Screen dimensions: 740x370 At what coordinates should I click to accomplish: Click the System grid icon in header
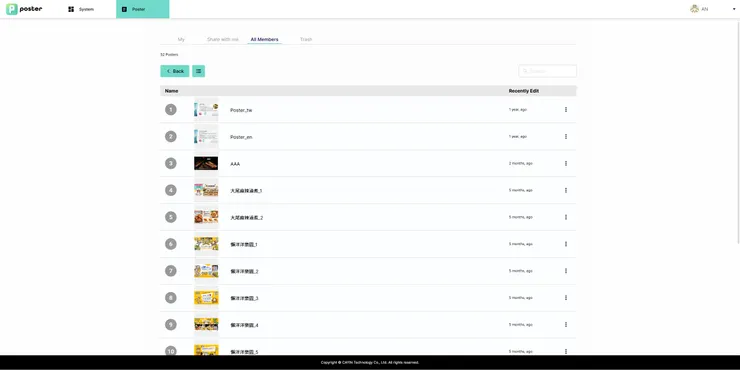click(71, 9)
